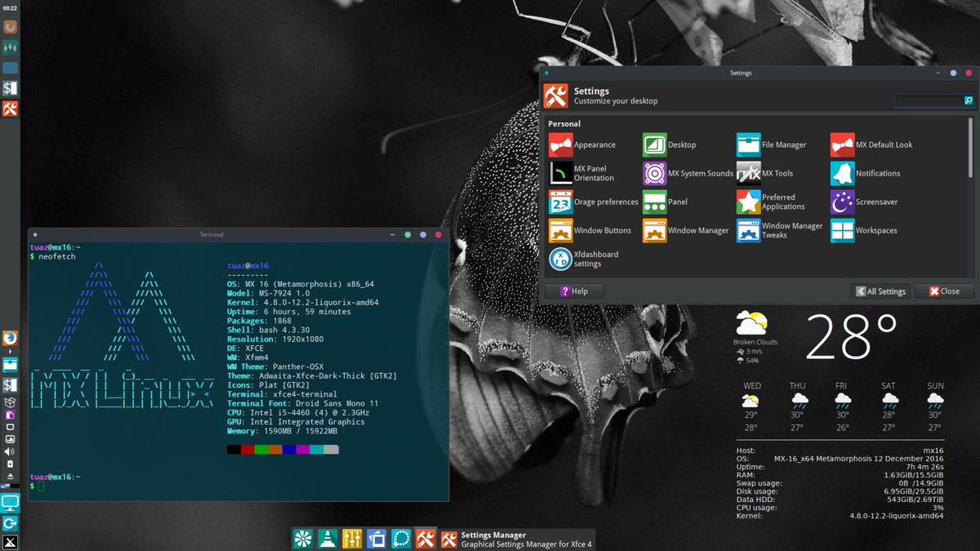Click the CPU usage value 3%
This screenshot has height=551, width=980.
pos(938,508)
